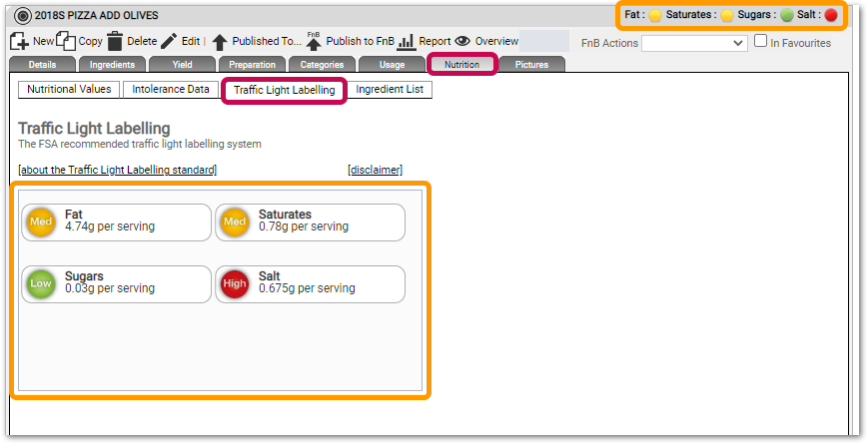
Task: Click the New label in toolbar
Action: coord(43,42)
